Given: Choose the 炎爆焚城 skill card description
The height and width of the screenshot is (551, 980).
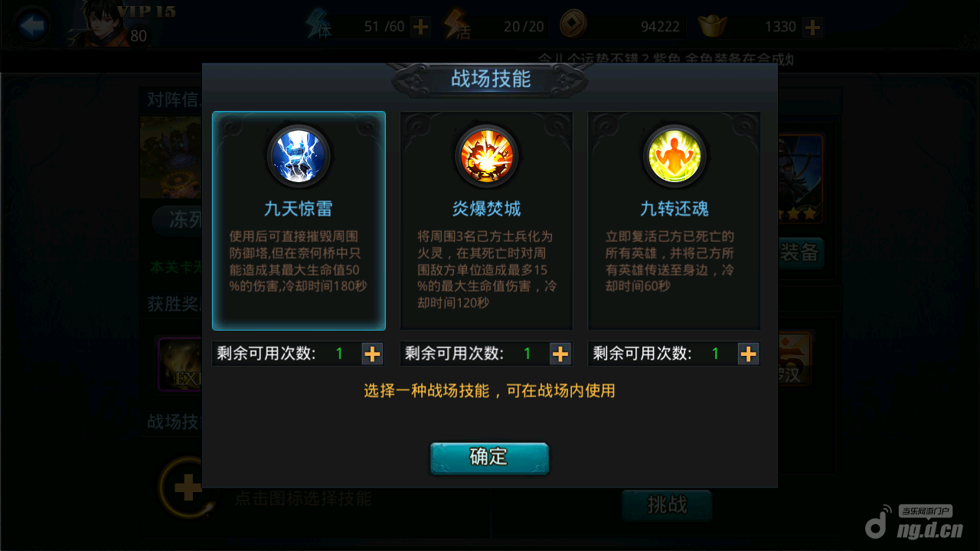Looking at the screenshot, I should pyautogui.click(x=486, y=270).
